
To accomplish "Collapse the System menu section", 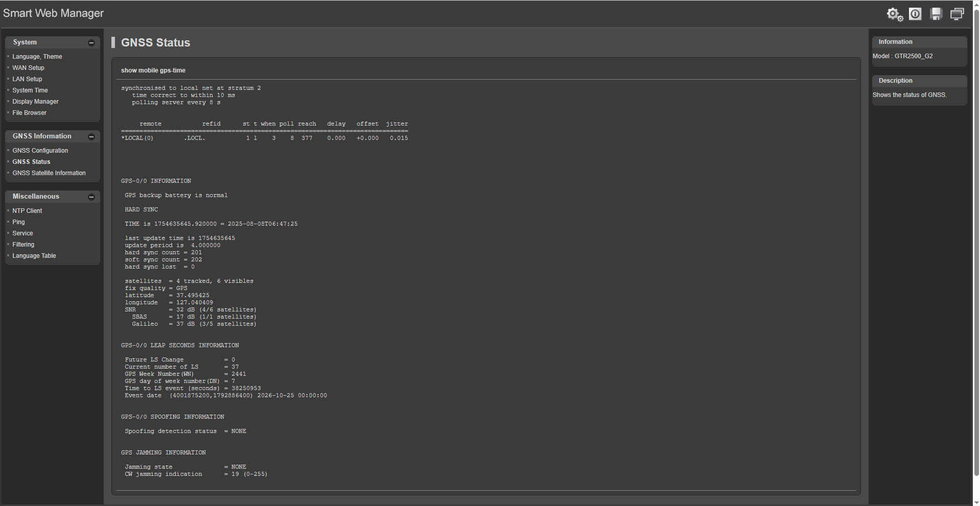I will [x=91, y=43].
